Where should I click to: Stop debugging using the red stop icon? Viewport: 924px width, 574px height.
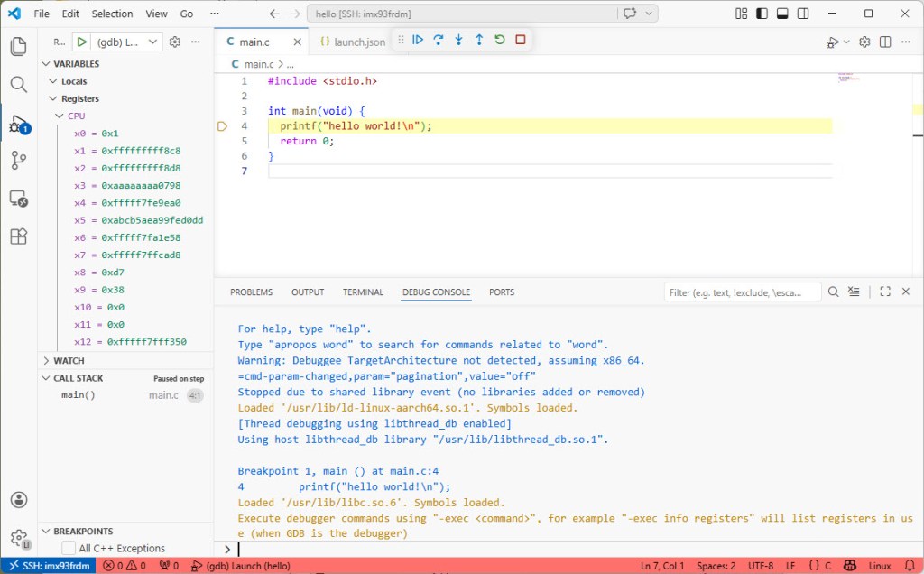click(521, 40)
